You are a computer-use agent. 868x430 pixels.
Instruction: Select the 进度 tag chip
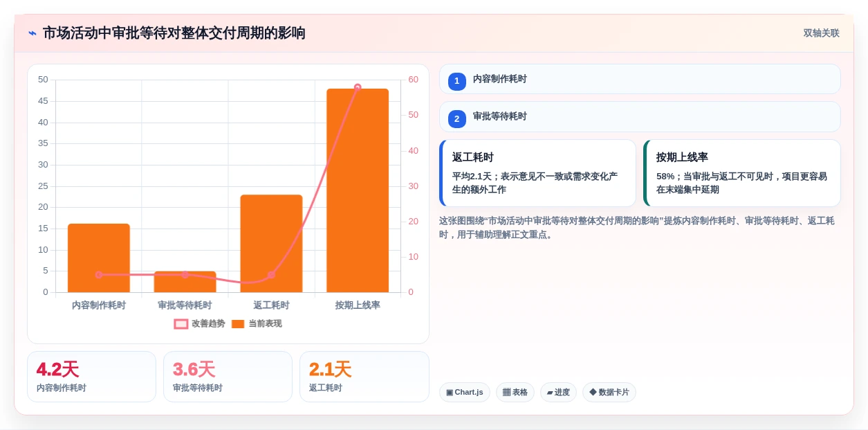[558, 393]
